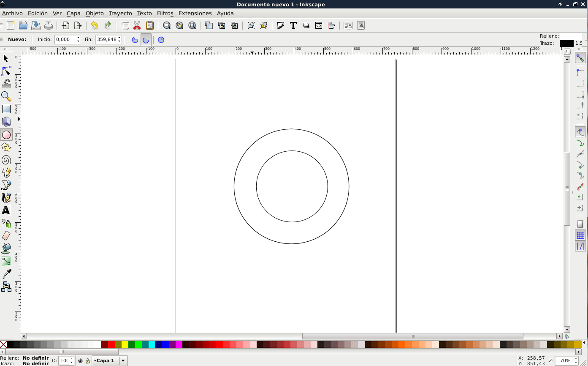Select the Paint Bucket fill tool
This screenshot has height=366, width=588.
(6, 249)
